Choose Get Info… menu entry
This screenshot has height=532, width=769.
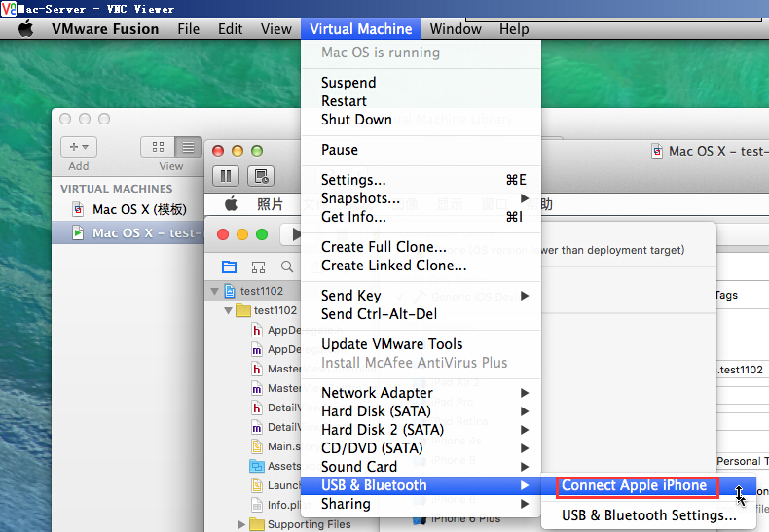421,217
